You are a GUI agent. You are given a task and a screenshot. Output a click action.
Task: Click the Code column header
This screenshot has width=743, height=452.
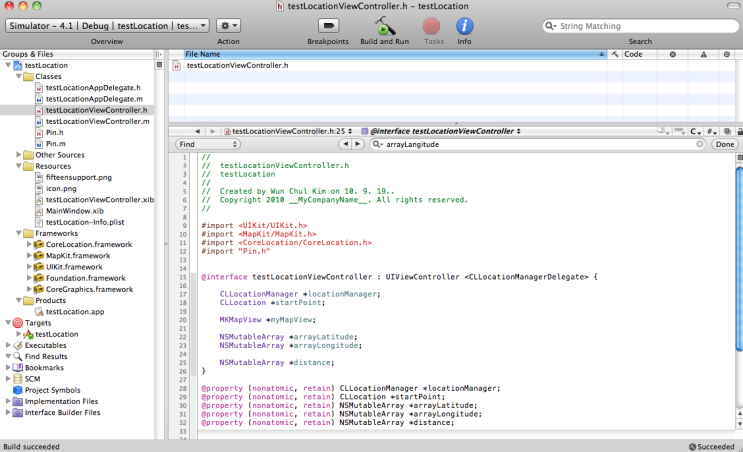pyautogui.click(x=639, y=54)
